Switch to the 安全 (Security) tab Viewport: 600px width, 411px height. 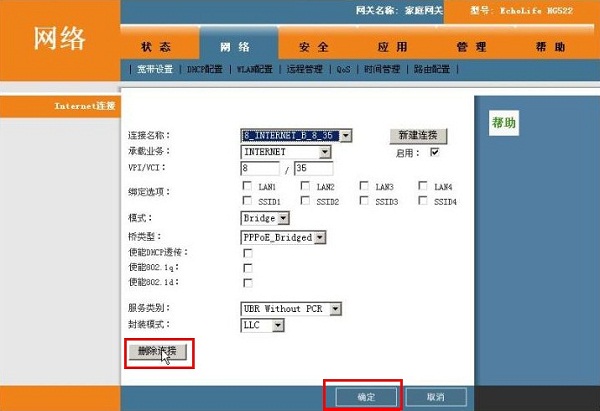pos(313,47)
